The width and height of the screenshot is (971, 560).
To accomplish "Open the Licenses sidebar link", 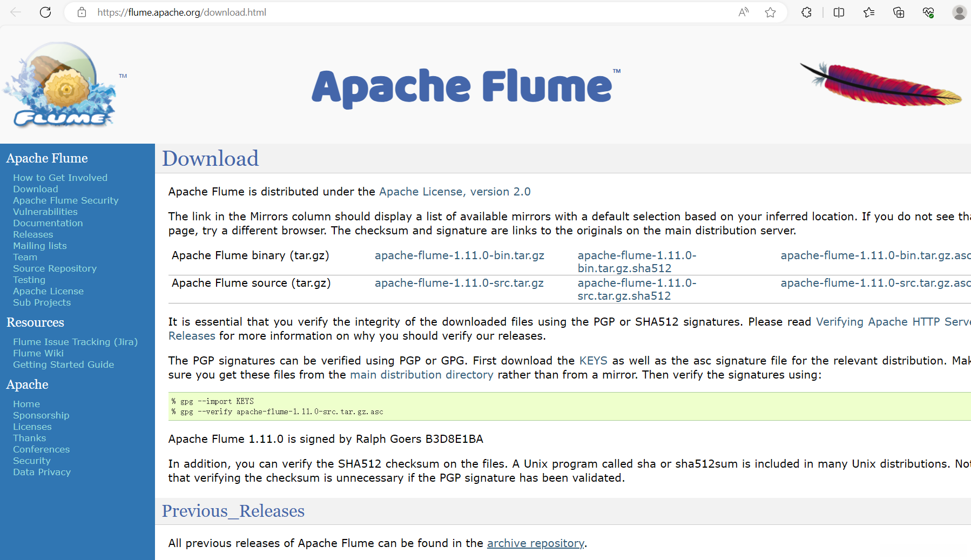I will (x=32, y=427).
